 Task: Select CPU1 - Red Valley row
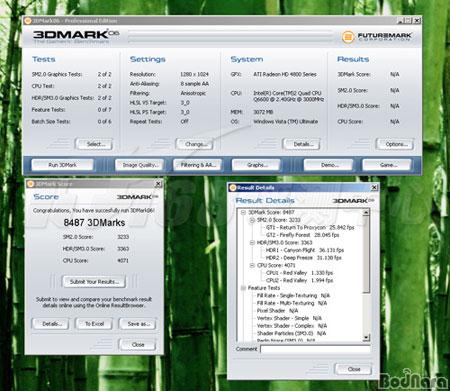(x=299, y=273)
